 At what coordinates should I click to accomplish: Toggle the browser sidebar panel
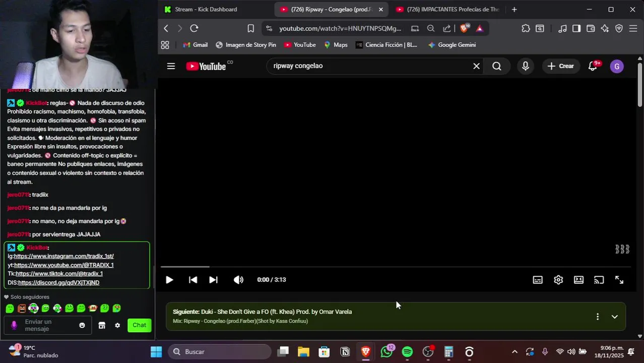click(576, 28)
